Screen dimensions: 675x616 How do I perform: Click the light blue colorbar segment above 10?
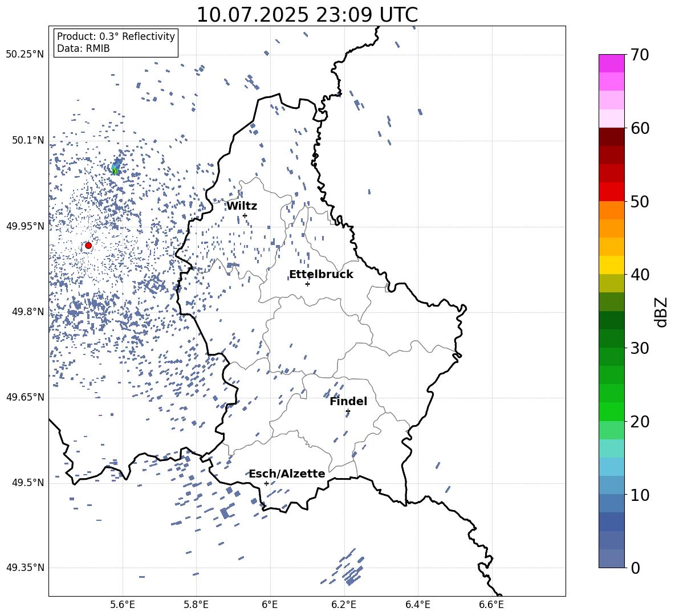click(x=611, y=485)
